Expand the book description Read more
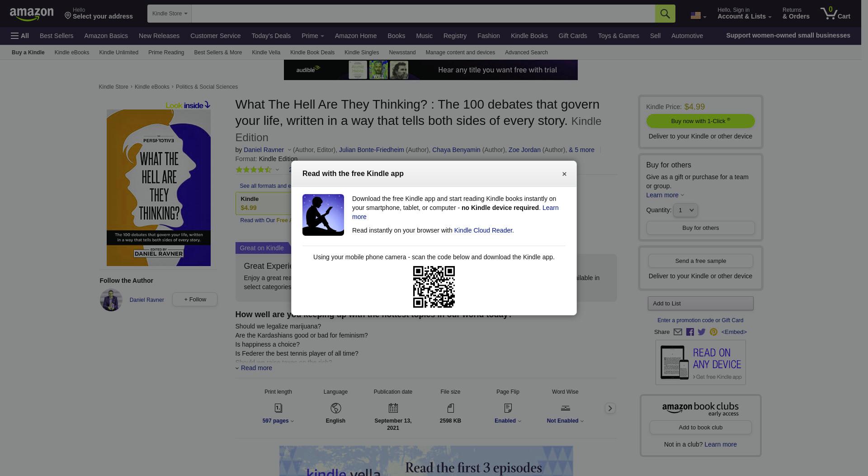Screen dimensions: 868x476 tap(254, 368)
